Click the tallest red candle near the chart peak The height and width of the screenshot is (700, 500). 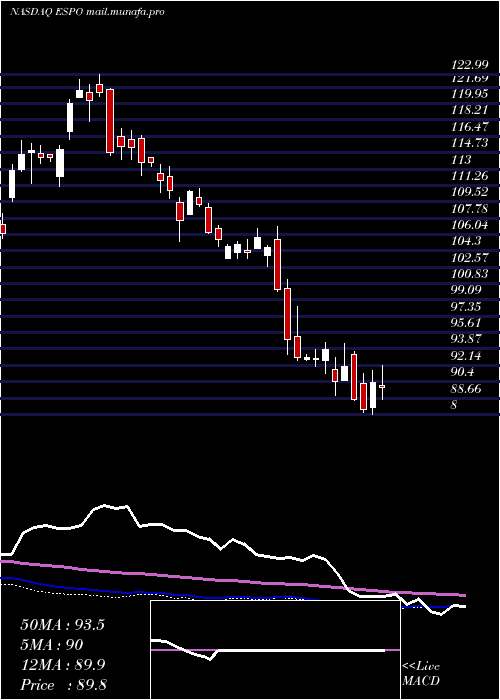coord(110,121)
